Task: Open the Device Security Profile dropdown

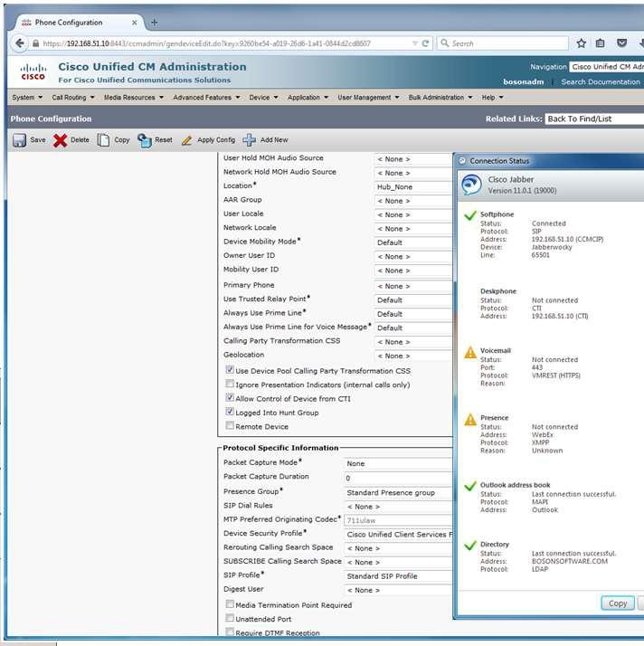Action: point(398,535)
